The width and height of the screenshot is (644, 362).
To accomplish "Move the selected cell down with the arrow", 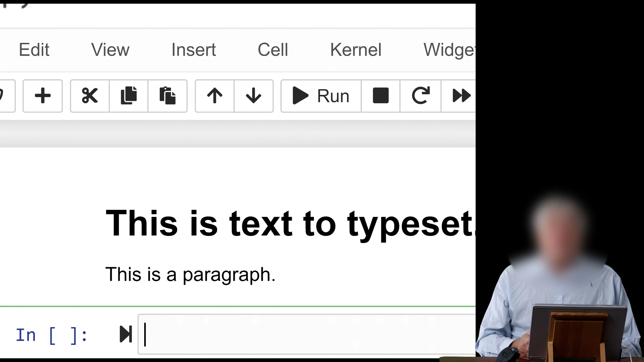I will (x=254, y=96).
